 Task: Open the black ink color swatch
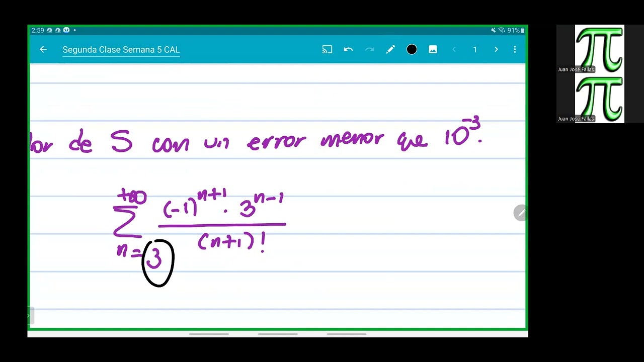point(412,49)
